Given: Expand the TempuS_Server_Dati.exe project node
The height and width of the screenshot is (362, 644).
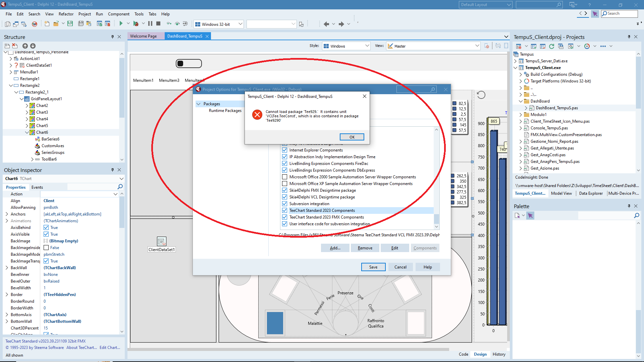Looking at the screenshot, I should (x=516, y=61).
